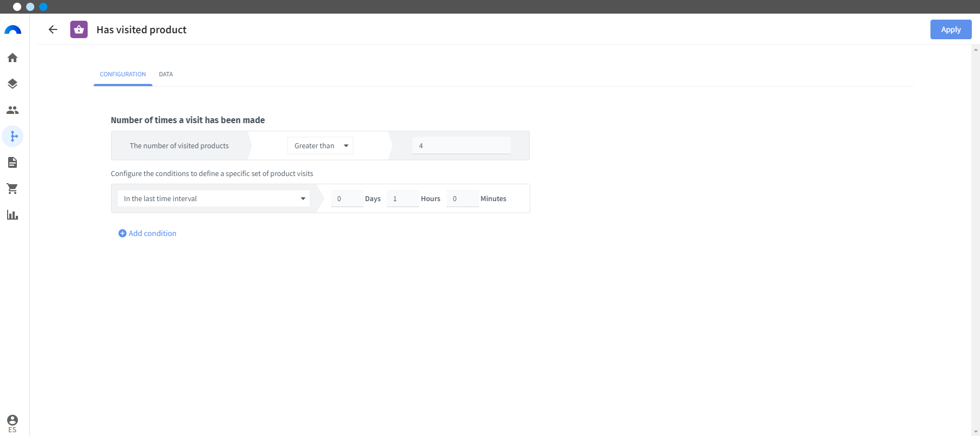The height and width of the screenshot is (436, 980).
Task: Click the visited products value field containing 4
Action: pos(462,146)
